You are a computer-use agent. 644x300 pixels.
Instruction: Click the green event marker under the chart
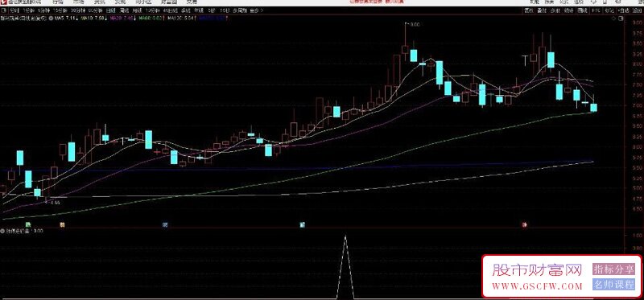28,224
